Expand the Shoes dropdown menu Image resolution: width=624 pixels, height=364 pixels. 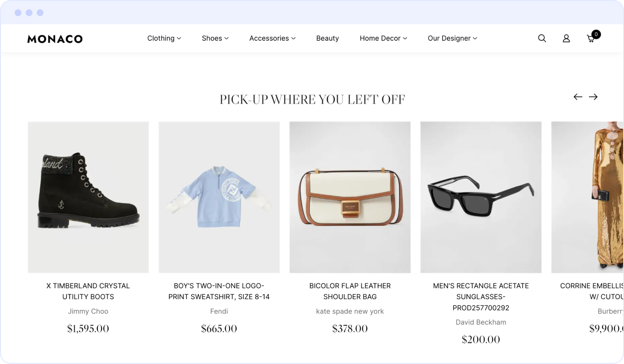pyautogui.click(x=215, y=38)
